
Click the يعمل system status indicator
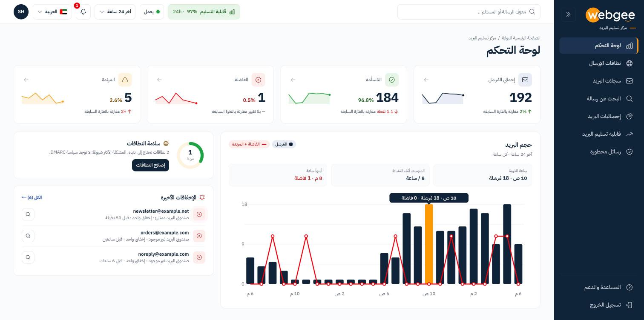[152, 12]
